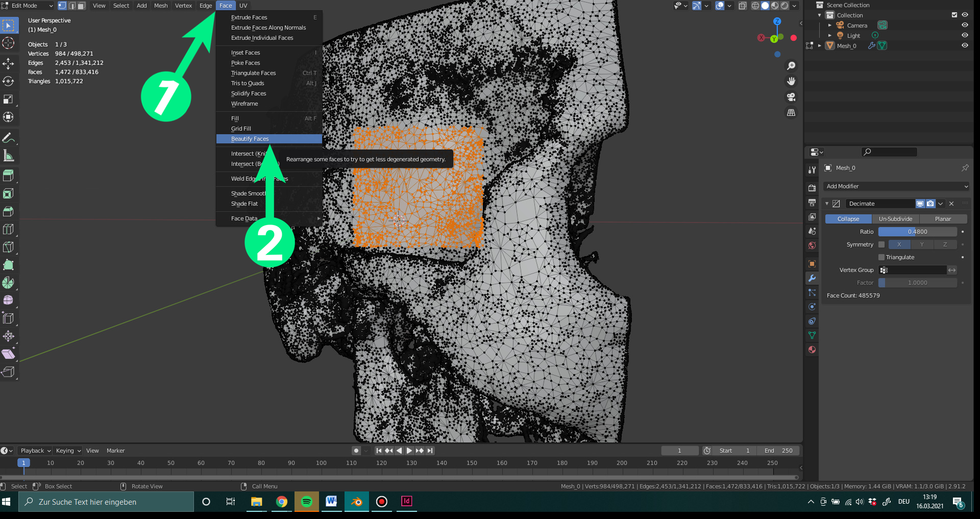
Task: Open the Edit Mode selector dropdown
Action: coord(28,6)
